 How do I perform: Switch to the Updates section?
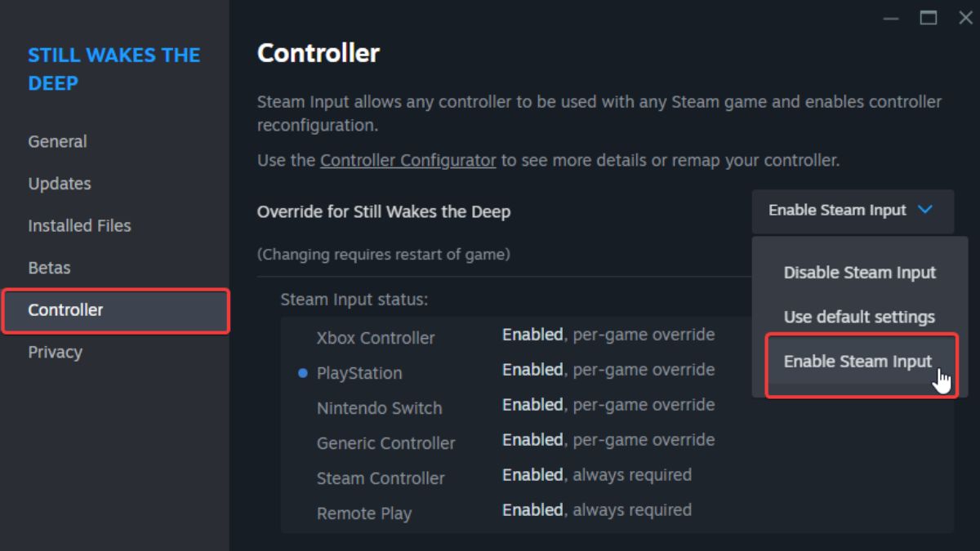click(60, 184)
